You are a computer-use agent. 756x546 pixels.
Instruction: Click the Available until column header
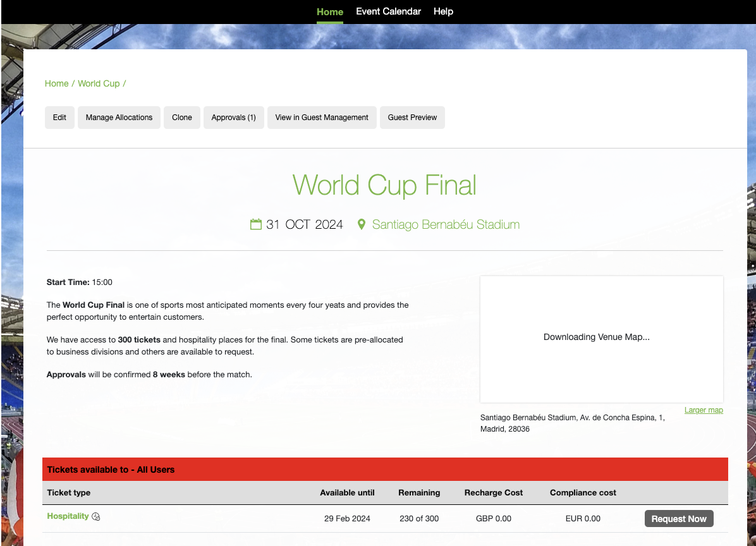347,492
